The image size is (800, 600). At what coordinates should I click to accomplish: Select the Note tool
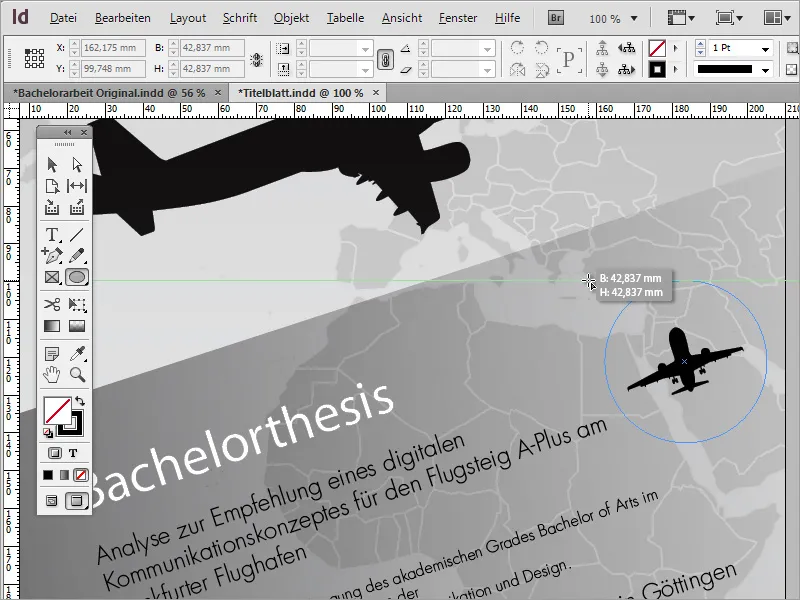52,353
